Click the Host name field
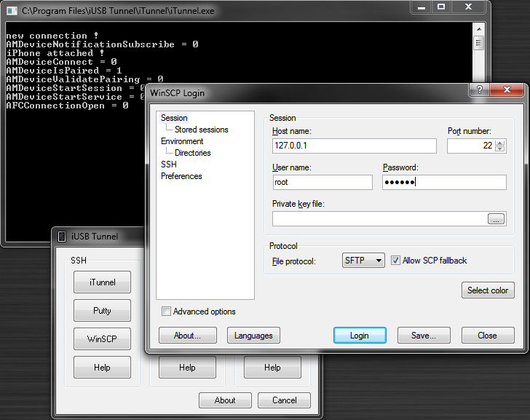Screen dimensions: 530x420 tap(355, 146)
